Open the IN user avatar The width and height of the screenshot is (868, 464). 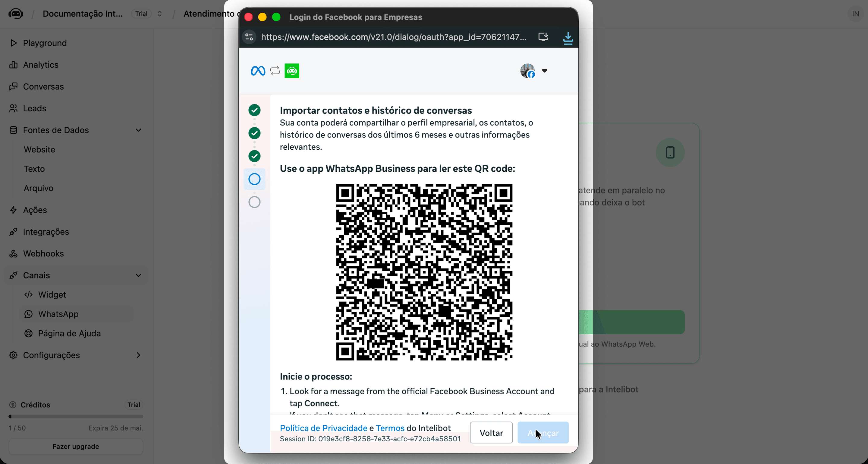tap(855, 14)
